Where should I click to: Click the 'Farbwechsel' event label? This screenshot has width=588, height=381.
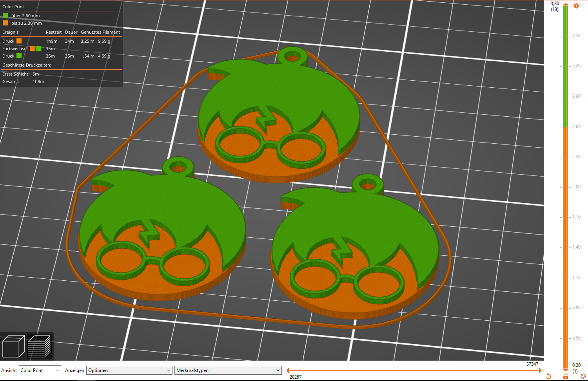click(15, 49)
